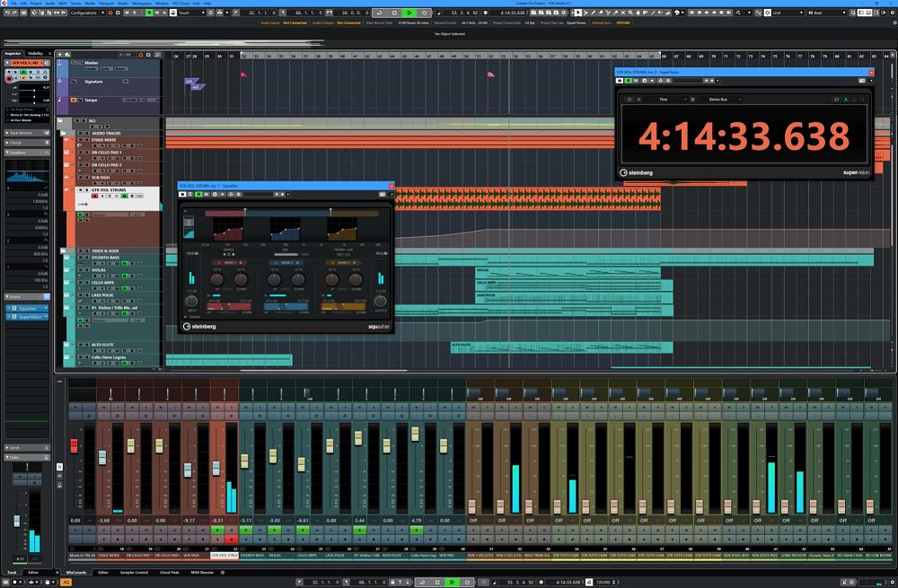Viewport: 898px width, 588px height.
Task: Switch to the Chord Pads tab at the bottom
Action: click(x=170, y=573)
